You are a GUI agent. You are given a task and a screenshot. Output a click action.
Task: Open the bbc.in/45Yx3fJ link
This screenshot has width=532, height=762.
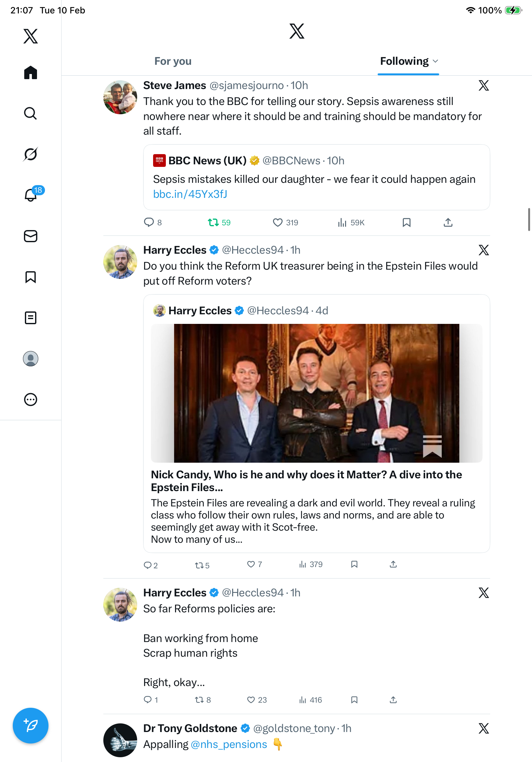(x=190, y=194)
